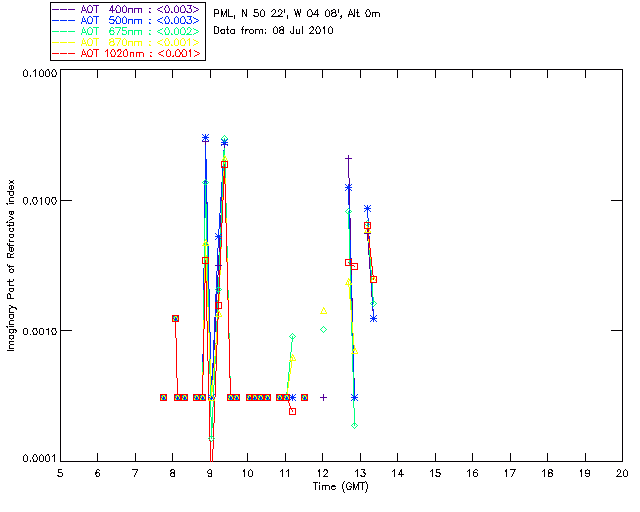Select the "Data from: 08 Jul 2010" text
The image size is (640, 512).
pos(273,31)
